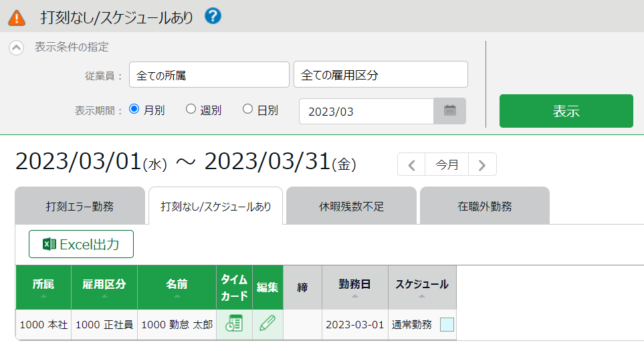
Task: Go to previous month arrow
Action: [x=412, y=164]
